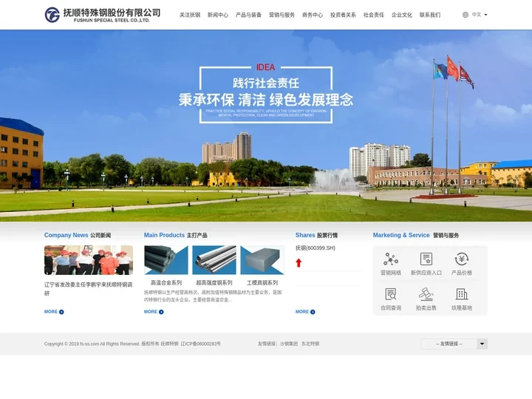Click MORE under Company News
Viewport: 532px width, 399px height.
tap(54, 312)
